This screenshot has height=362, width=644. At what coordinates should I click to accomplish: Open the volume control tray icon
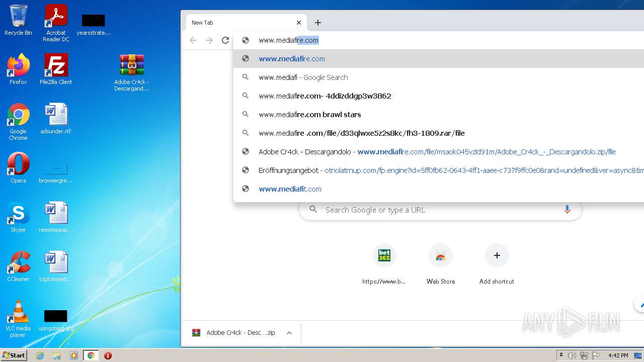572,355
